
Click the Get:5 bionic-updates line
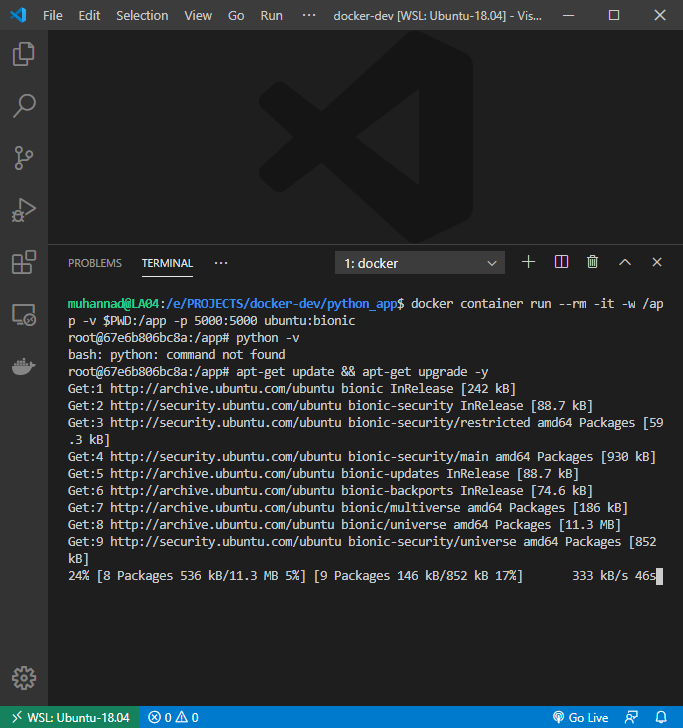pos(323,474)
